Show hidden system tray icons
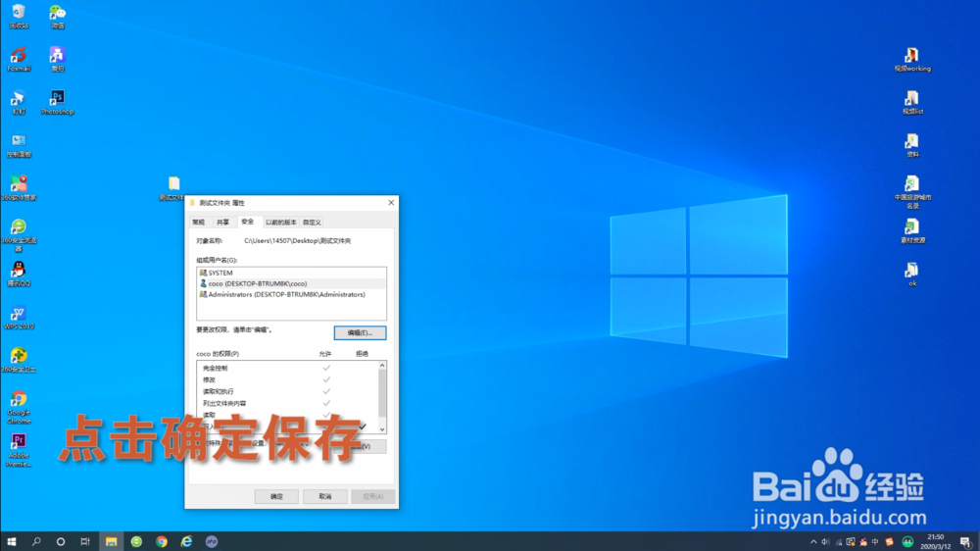This screenshot has height=551, width=980. [813, 541]
